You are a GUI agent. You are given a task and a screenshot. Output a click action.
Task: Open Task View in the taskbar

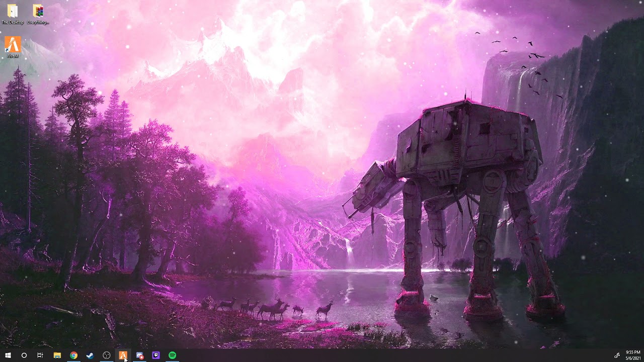pos(40,355)
